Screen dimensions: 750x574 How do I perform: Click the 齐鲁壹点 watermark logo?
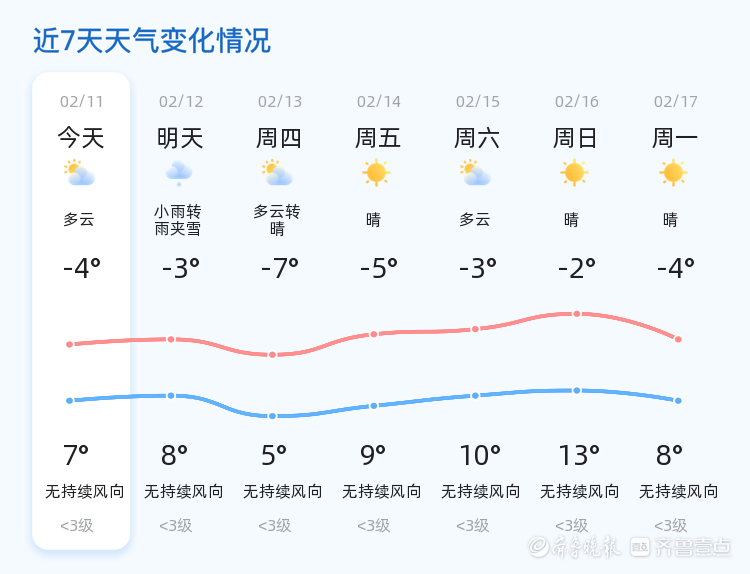click(x=681, y=547)
